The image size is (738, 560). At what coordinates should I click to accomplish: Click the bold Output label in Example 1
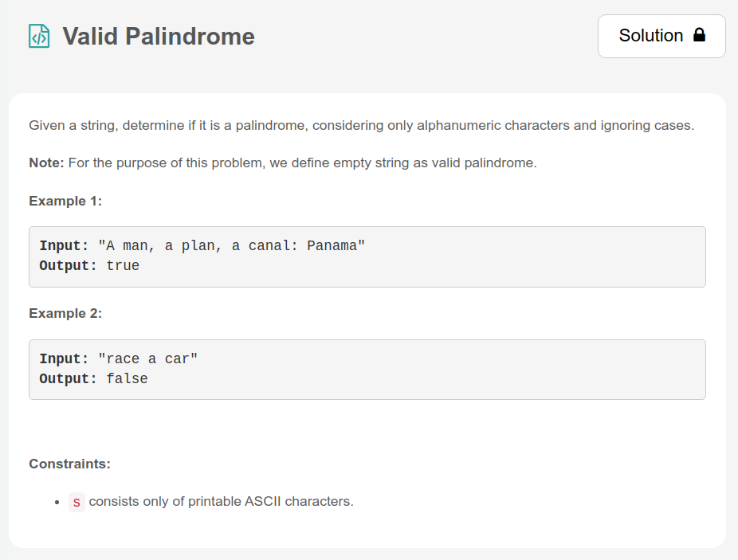(x=68, y=266)
